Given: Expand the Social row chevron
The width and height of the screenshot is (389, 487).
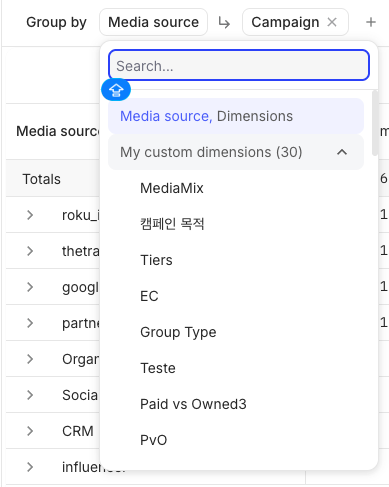Looking at the screenshot, I should [30, 395].
